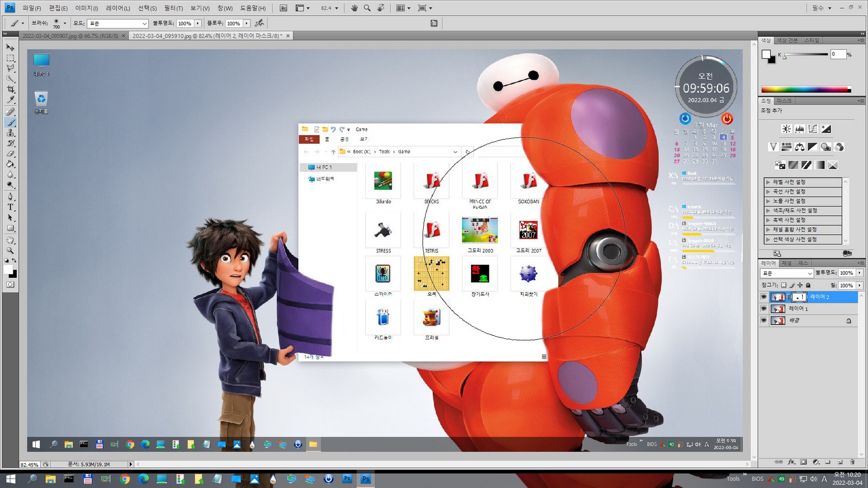
Task: Hide 레이어 1 with eye icon
Action: coord(764,309)
